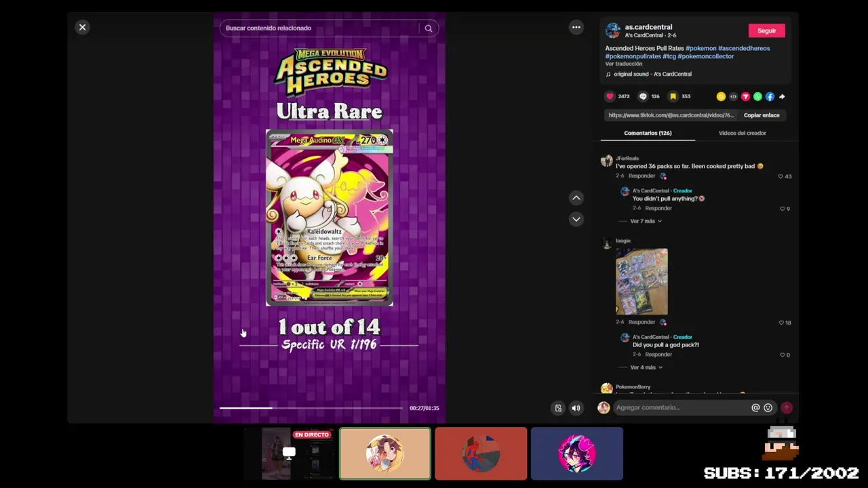Focus the Agregar comentario input field
This screenshot has width=868, height=488.
pos(681,407)
